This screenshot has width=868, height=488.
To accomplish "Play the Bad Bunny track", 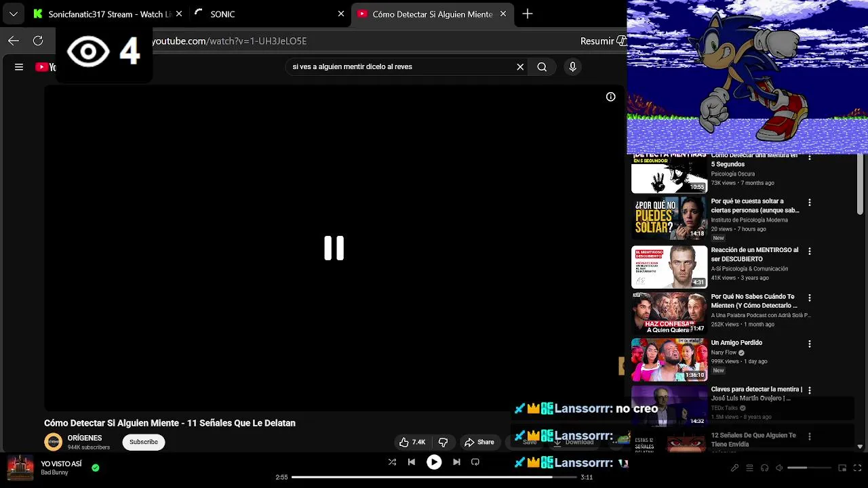I will [434, 462].
